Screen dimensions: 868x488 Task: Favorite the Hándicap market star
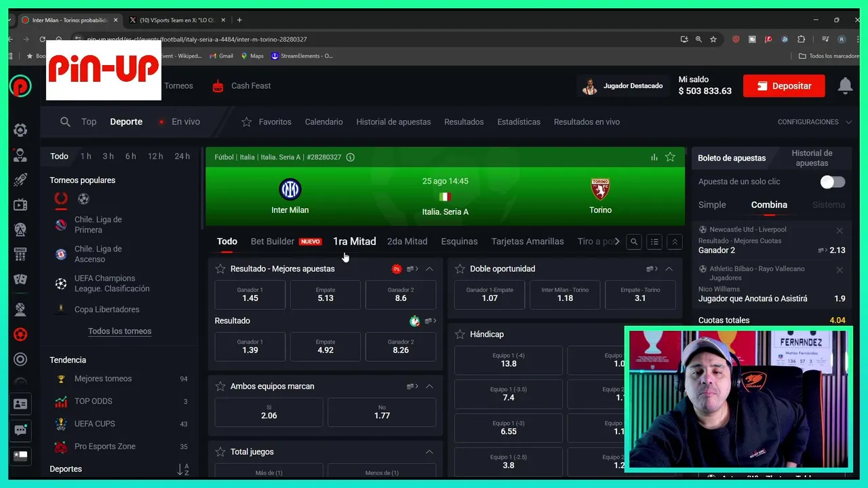click(x=460, y=334)
